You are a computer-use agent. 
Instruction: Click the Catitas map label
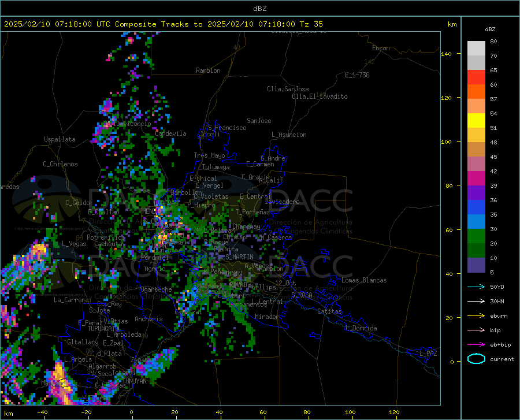[x=330, y=311]
